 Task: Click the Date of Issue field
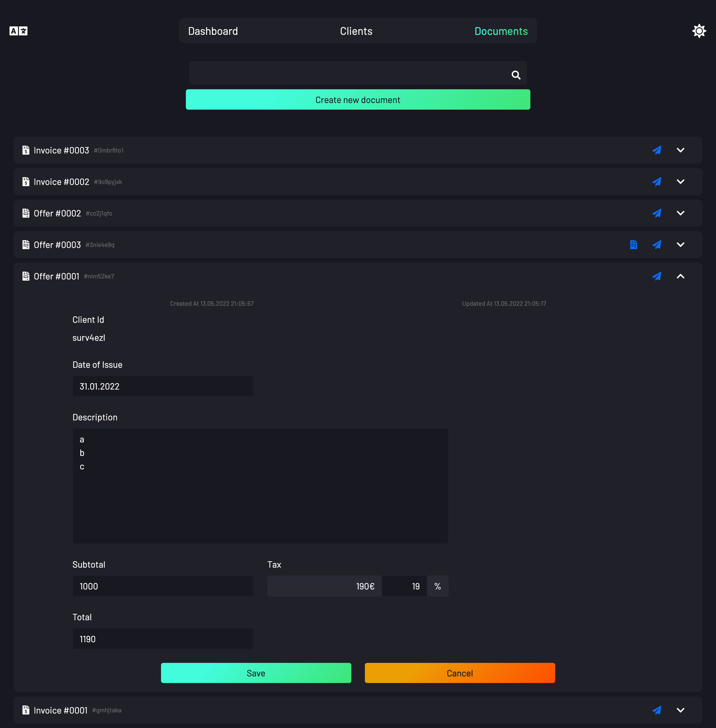pyautogui.click(x=162, y=386)
